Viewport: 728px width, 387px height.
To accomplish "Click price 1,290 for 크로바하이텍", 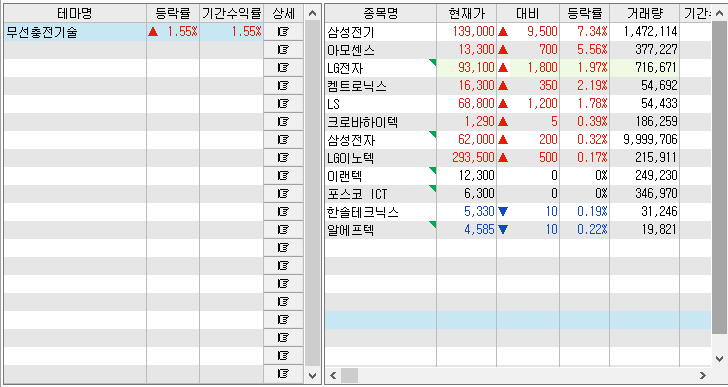I will pyautogui.click(x=479, y=122).
